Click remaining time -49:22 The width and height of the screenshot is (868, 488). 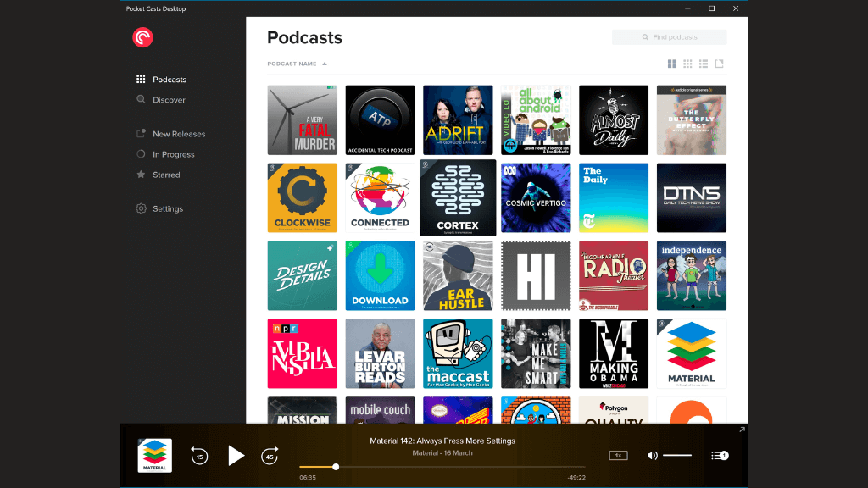click(x=576, y=478)
